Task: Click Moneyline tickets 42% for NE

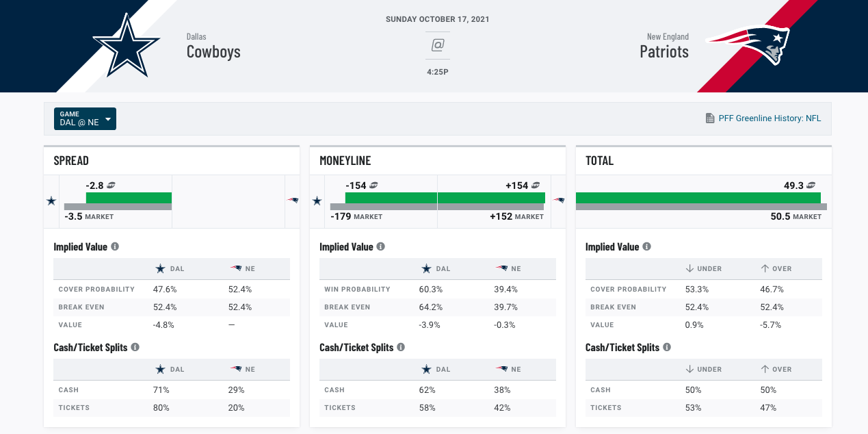Action: click(x=502, y=407)
